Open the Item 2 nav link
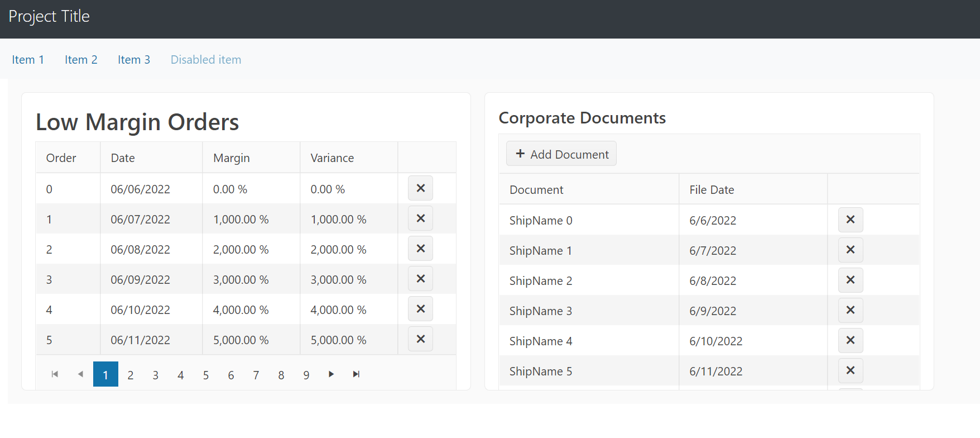This screenshot has width=980, height=438. [81, 60]
